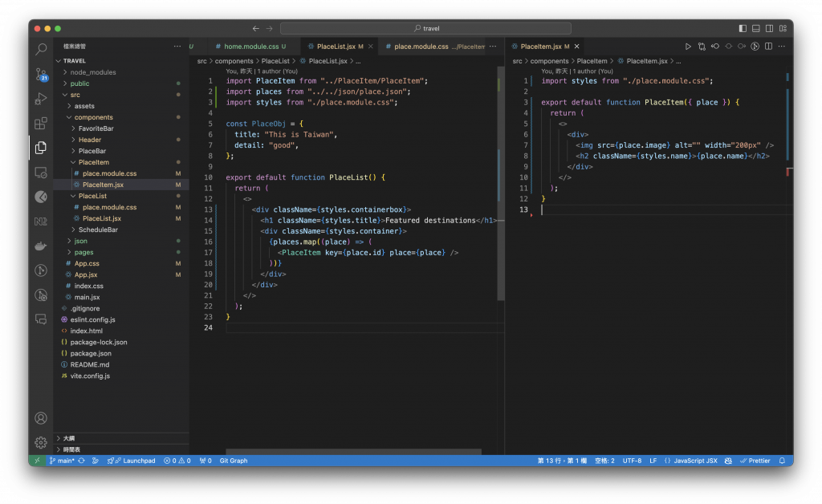Screen dimensions: 822x504
Task: Toggle bottom Panel visibility
Action: 756,28
